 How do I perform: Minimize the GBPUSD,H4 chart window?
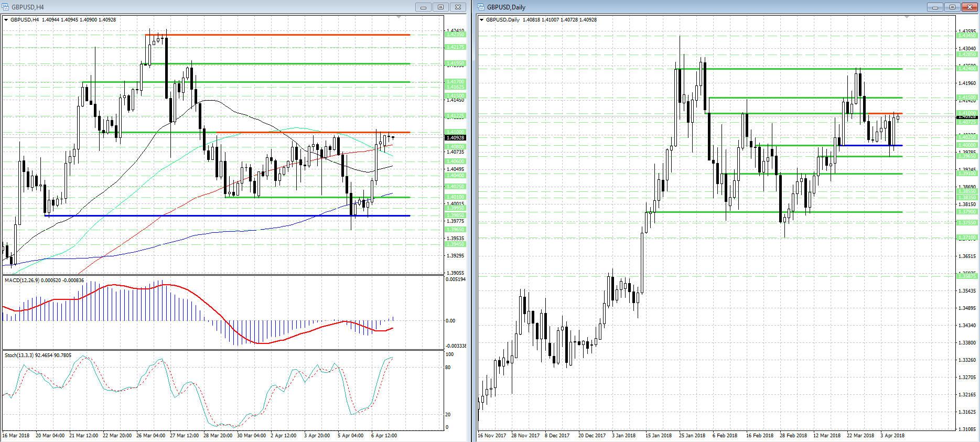423,7
